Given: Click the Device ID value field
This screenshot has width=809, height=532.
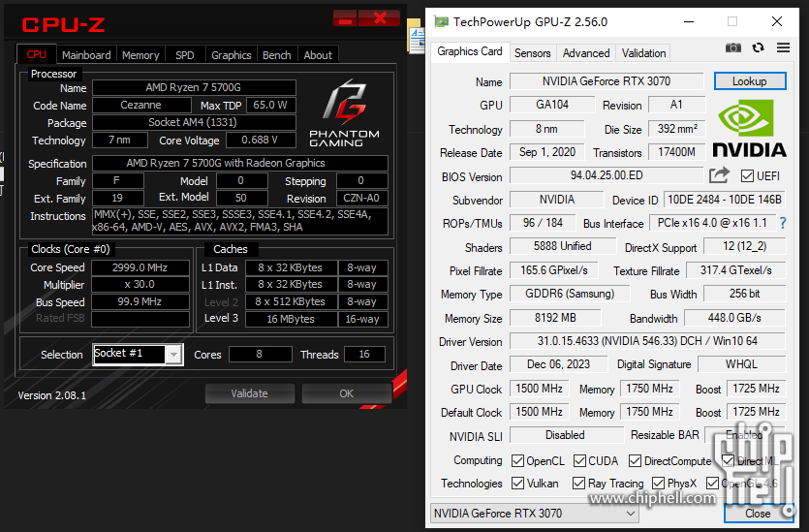Looking at the screenshot, I should point(725,200).
